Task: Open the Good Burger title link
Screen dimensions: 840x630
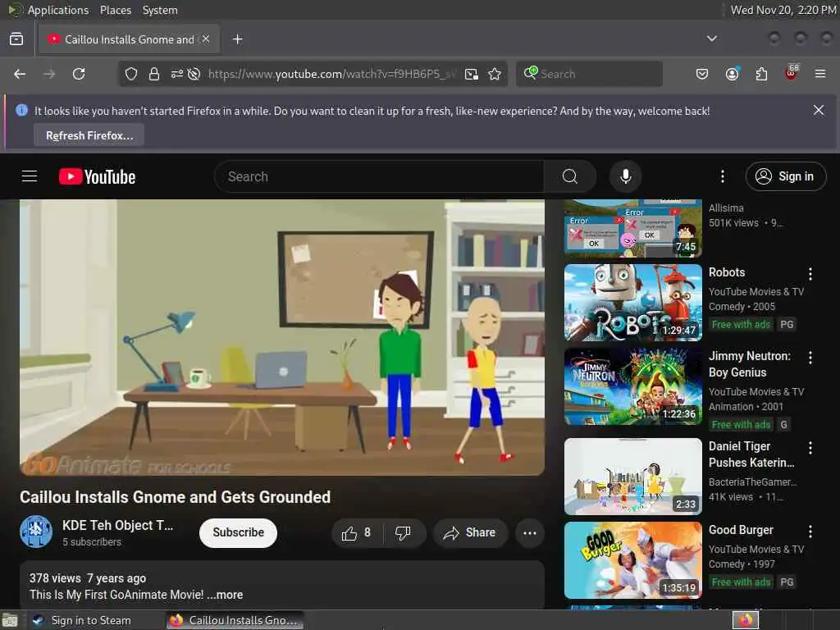Action: (x=741, y=530)
